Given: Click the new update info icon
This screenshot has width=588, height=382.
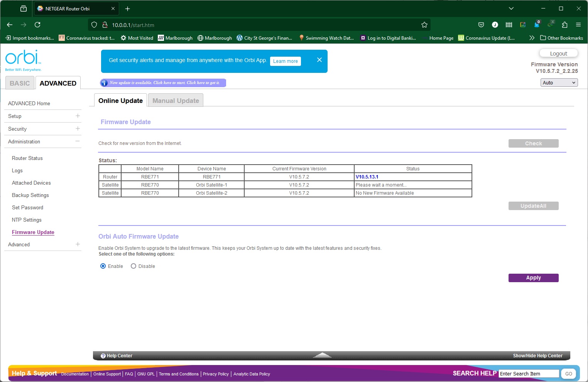Looking at the screenshot, I should [104, 83].
